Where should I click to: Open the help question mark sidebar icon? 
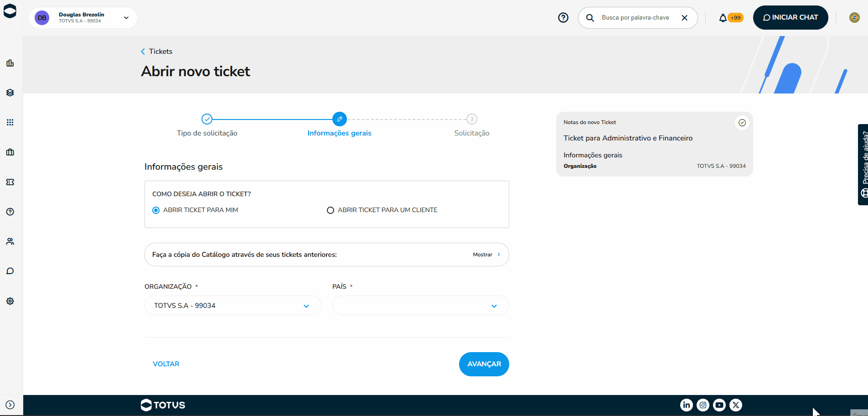coord(10,212)
